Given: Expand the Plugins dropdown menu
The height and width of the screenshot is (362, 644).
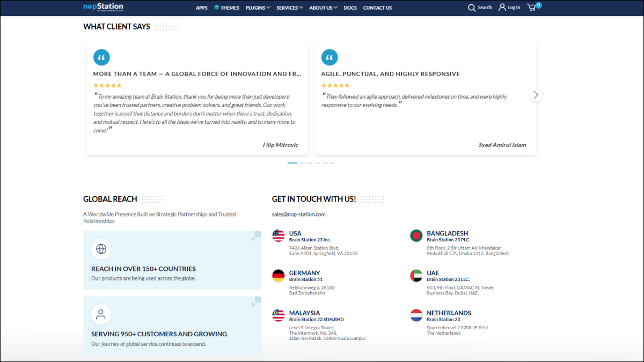Looking at the screenshot, I should tap(258, 8).
